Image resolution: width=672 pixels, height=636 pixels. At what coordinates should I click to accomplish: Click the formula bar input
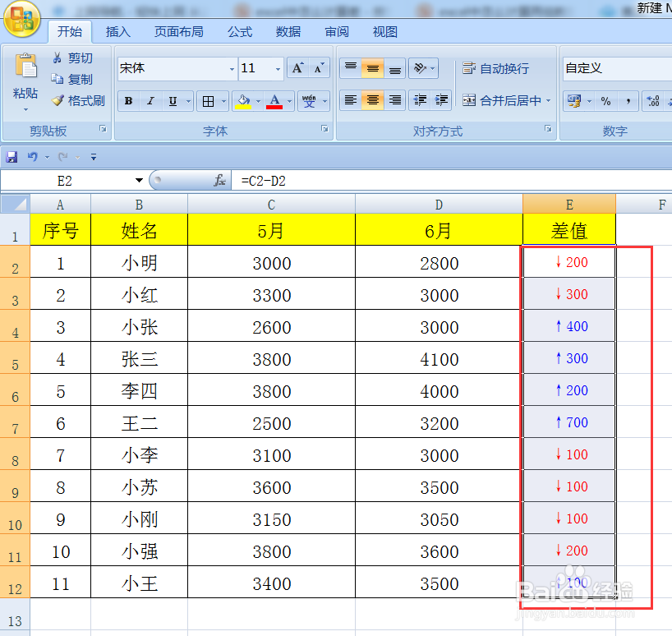tap(452, 181)
